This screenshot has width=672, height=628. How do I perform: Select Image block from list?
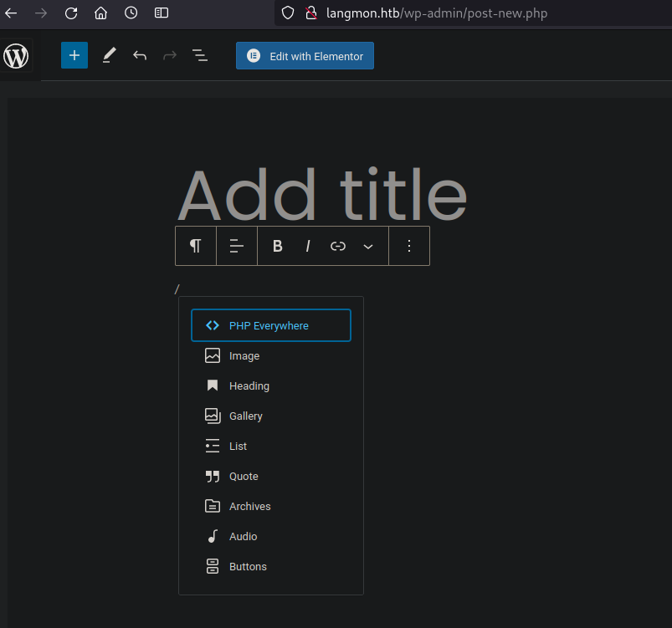click(271, 356)
